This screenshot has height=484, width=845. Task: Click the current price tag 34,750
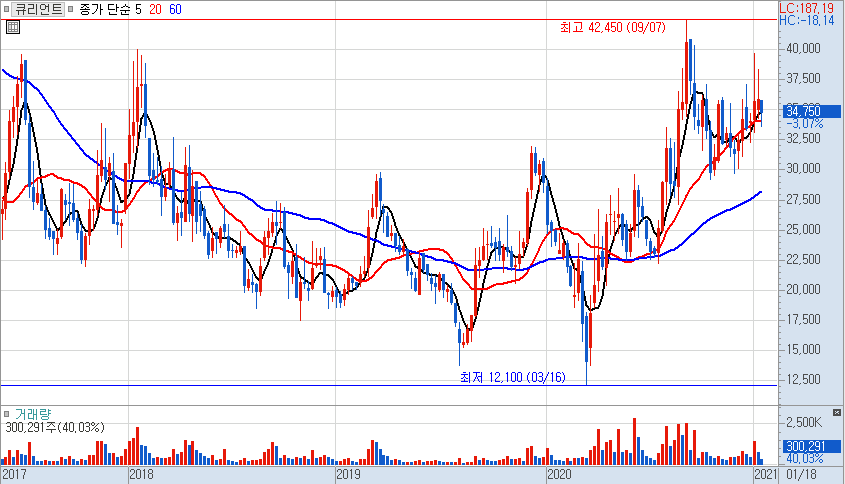coord(811,112)
